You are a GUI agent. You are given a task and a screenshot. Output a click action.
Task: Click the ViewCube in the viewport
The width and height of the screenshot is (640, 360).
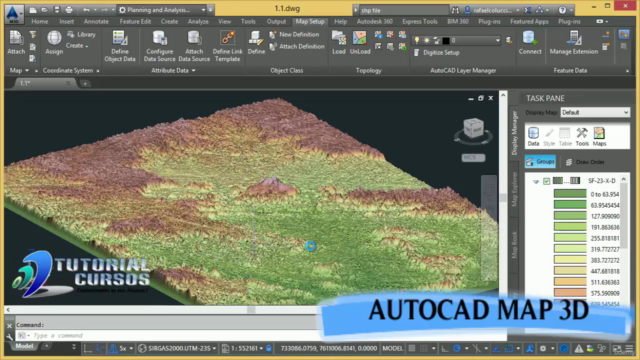[473, 129]
